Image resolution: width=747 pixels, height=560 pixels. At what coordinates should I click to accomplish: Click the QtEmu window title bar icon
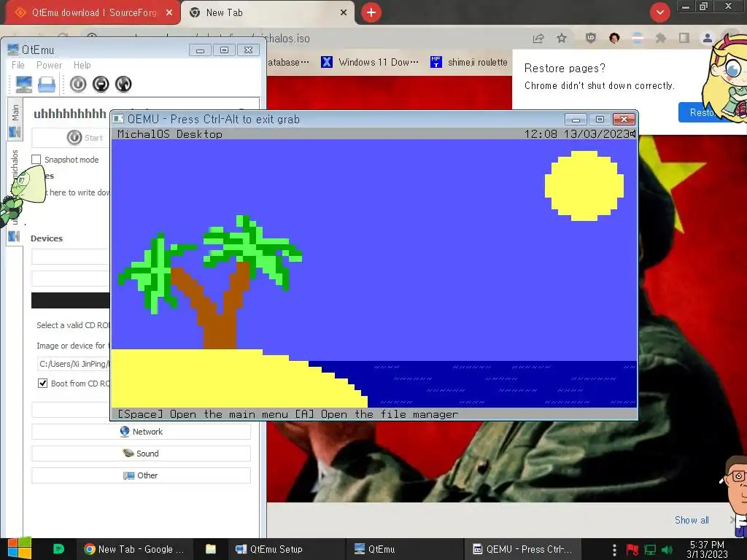click(13, 50)
